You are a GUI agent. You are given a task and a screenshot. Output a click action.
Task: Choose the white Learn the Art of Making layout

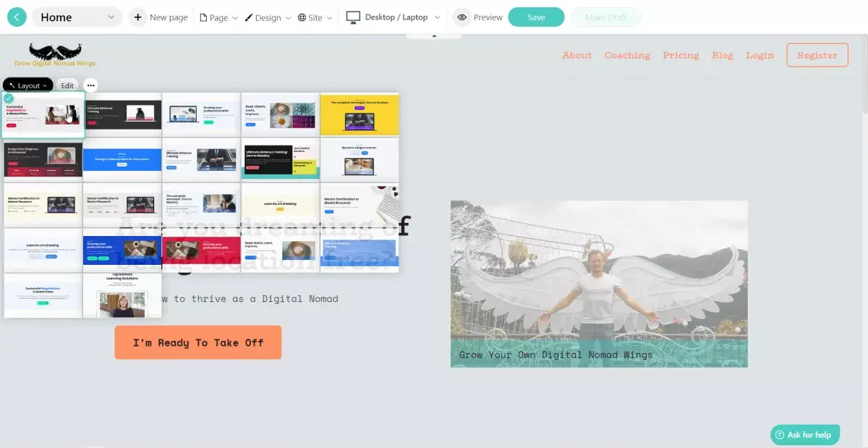pyautogui.click(x=43, y=250)
